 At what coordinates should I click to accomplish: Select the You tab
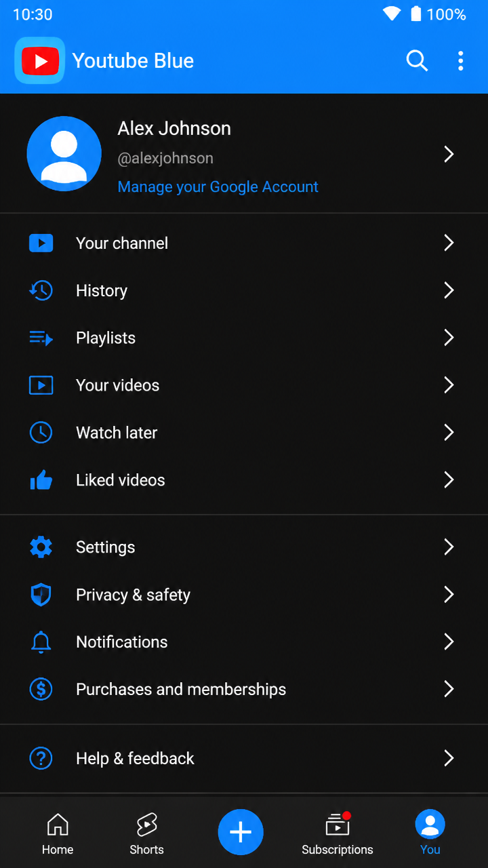pos(430,833)
